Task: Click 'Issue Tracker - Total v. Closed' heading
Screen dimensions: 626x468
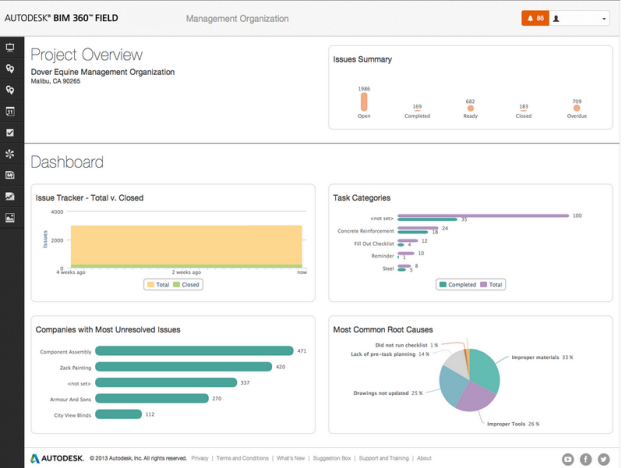Action: pos(89,198)
